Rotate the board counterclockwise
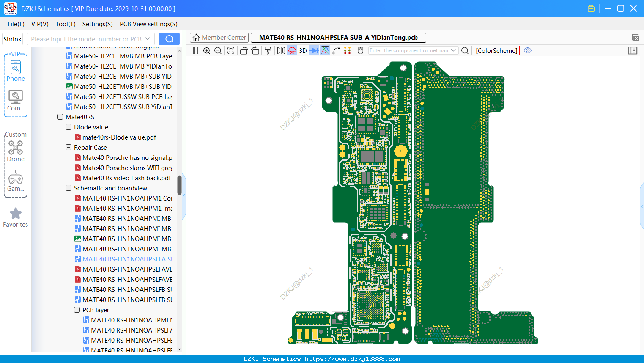 pyautogui.click(x=244, y=50)
